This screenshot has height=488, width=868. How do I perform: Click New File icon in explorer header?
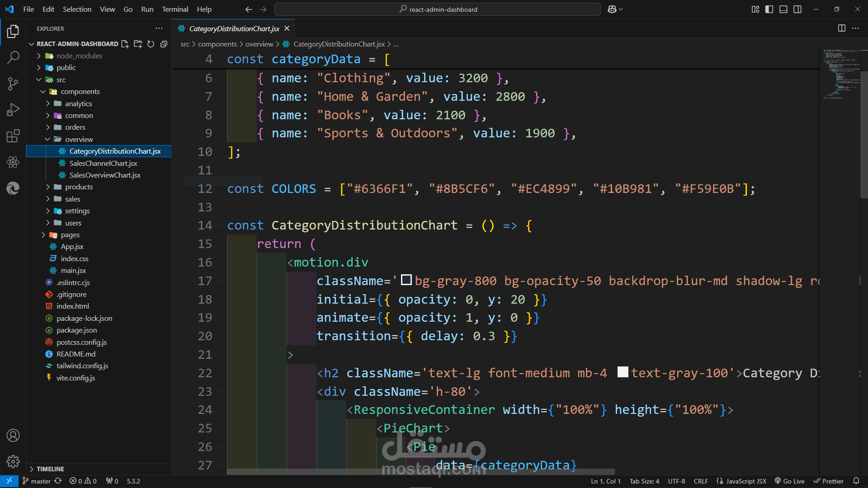tap(125, 44)
